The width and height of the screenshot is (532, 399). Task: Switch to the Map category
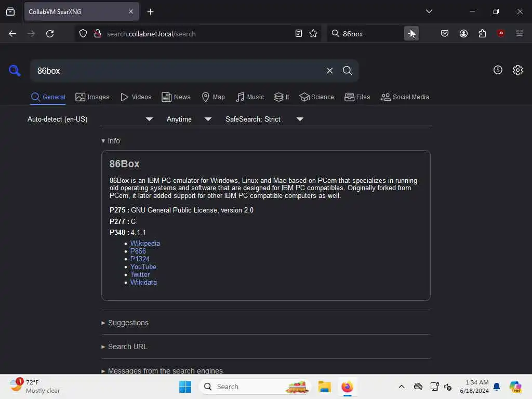tap(213, 97)
